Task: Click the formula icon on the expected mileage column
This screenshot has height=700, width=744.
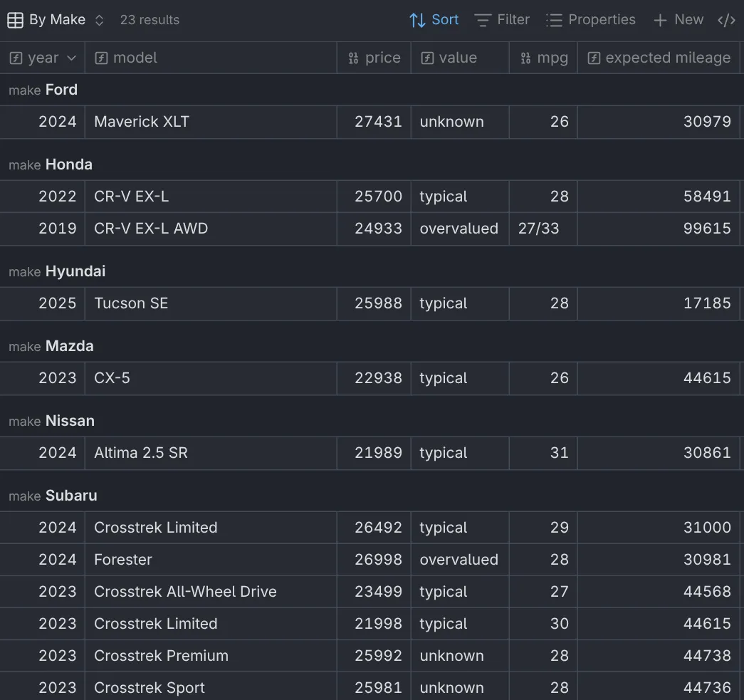Action: click(x=592, y=57)
